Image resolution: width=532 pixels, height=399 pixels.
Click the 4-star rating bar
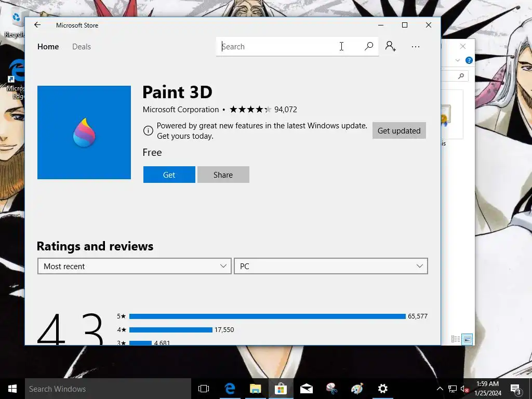[170, 330]
